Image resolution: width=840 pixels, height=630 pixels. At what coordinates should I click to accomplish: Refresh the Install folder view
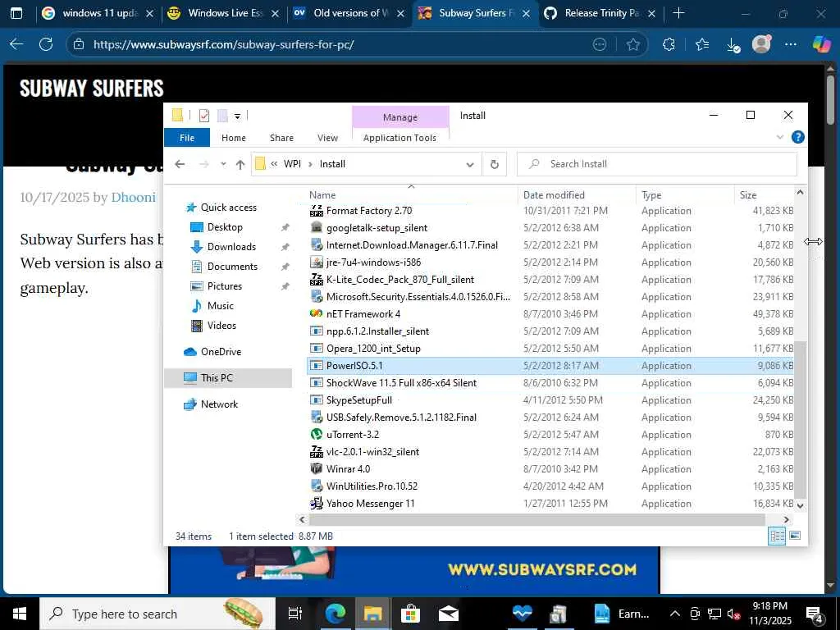click(495, 164)
